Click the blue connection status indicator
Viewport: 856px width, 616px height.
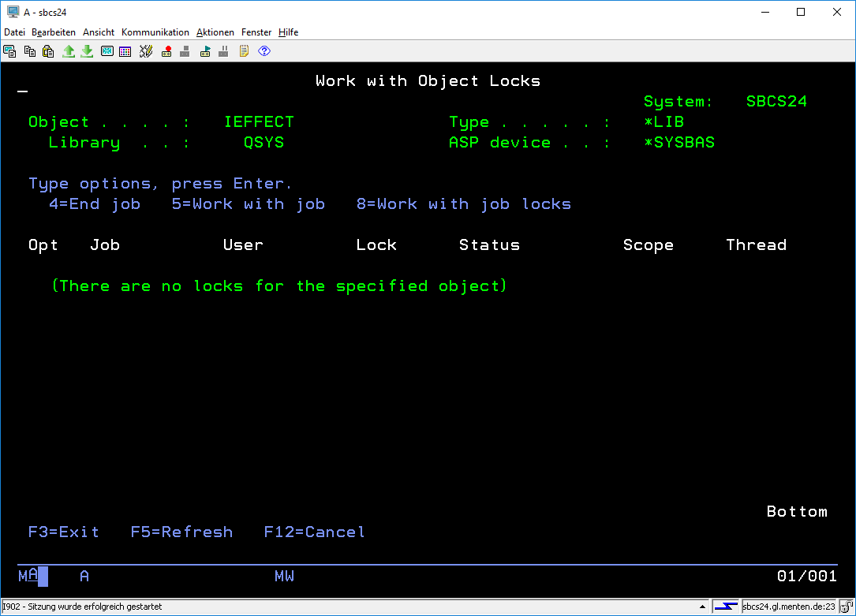click(x=726, y=607)
